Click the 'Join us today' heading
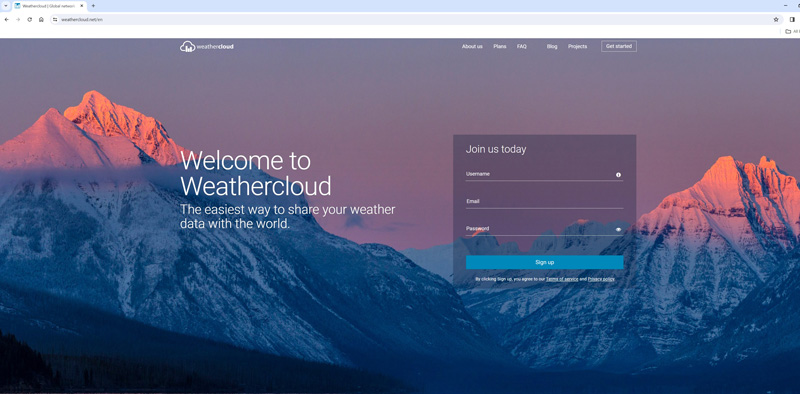The width and height of the screenshot is (800, 394). pos(495,150)
